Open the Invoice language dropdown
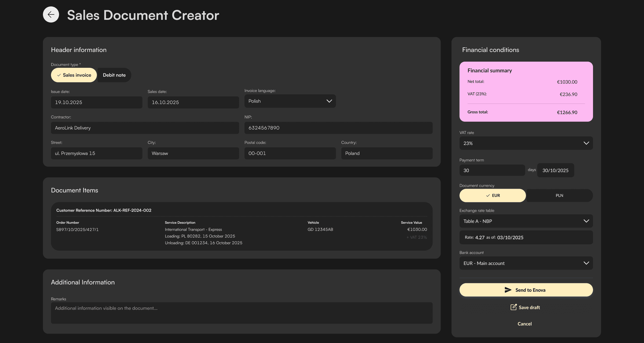Image resolution: width=644 pixels, height=343 pixels. [x=290, y=101]
